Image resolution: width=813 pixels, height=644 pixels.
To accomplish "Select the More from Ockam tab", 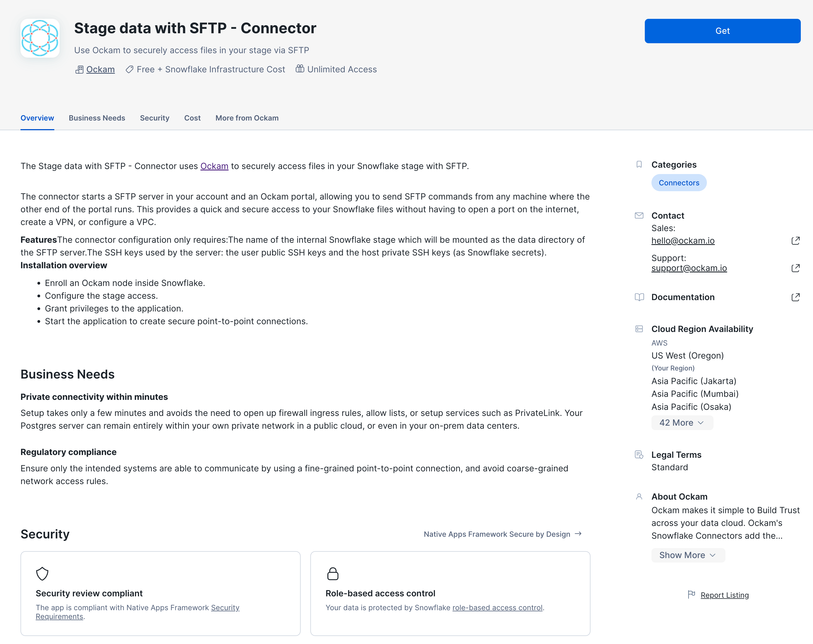I will 247,118.
